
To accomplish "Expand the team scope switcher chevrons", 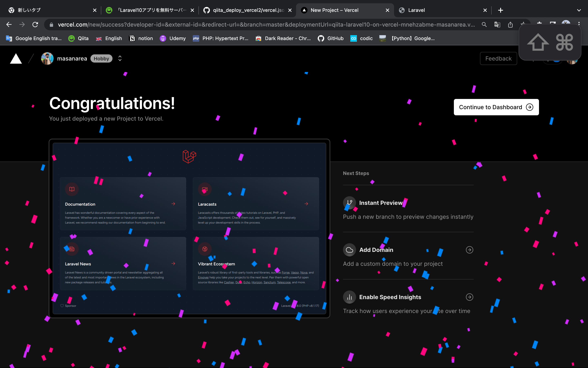I will tap(120, 58).
